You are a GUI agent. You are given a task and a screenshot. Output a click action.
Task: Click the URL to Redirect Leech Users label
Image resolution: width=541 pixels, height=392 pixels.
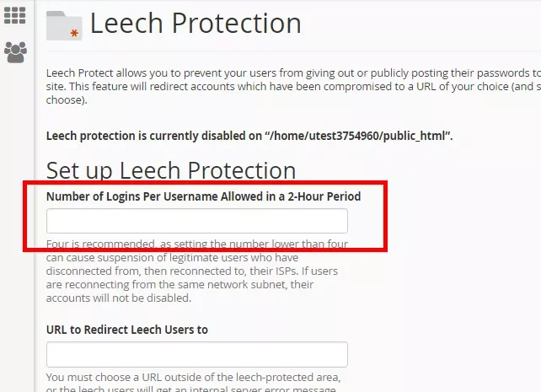coord(127,330)
